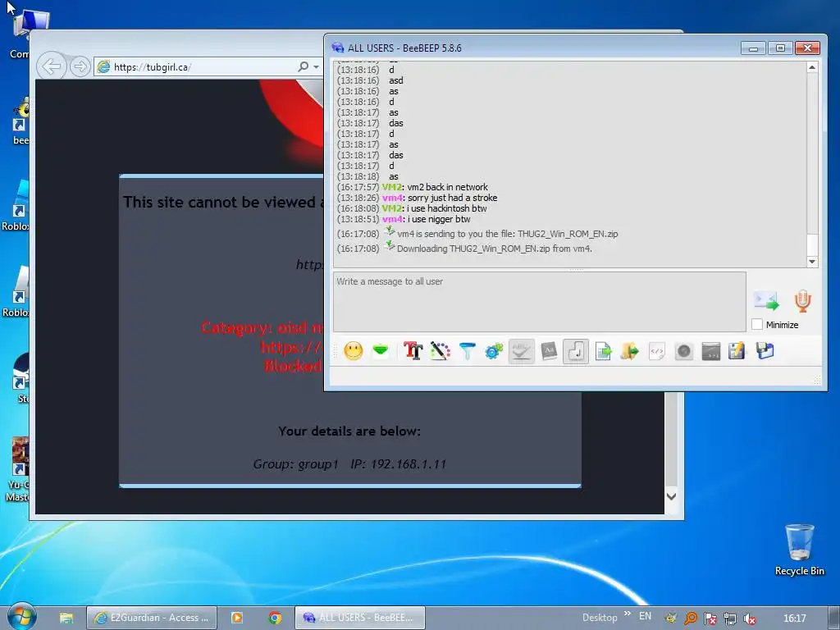Change chat font with the TT icon
This screenshot has height=630, width=840.
coord(413,351)
